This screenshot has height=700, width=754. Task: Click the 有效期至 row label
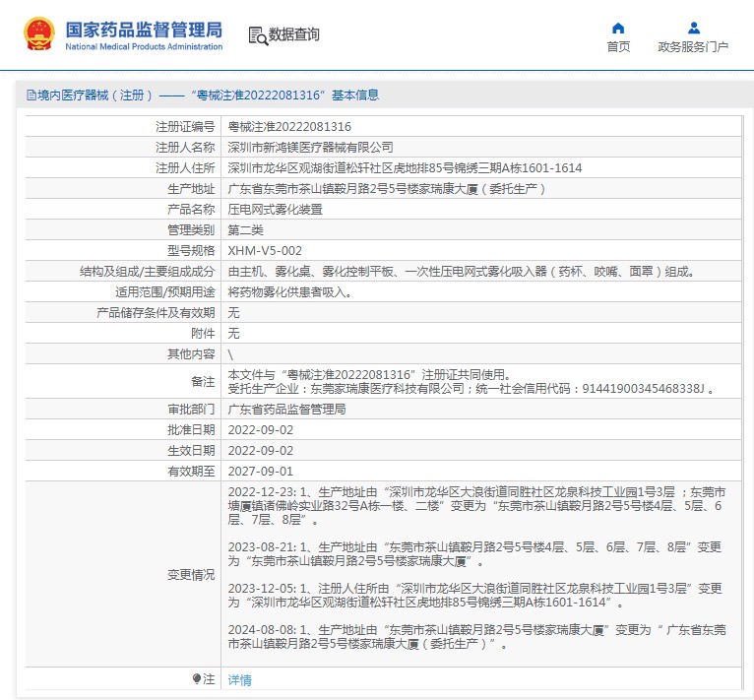(191, 471)
